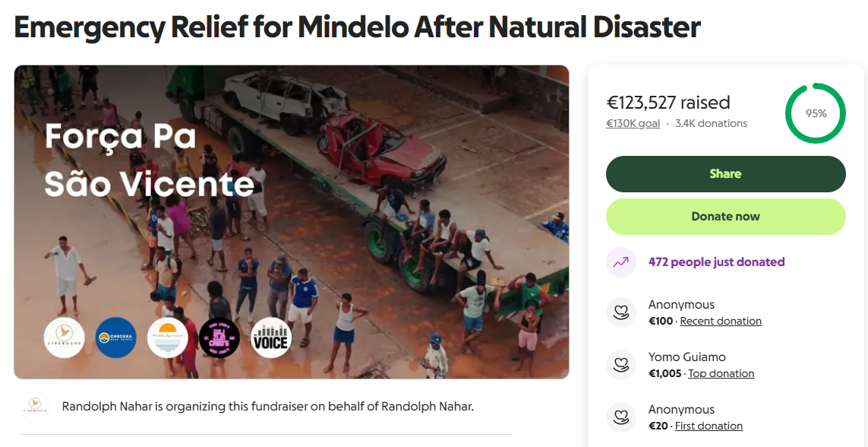Screen dimensions: 868x447
Task: Click the Donate now button
Action: pyautogui.click(x=726, y=217)
